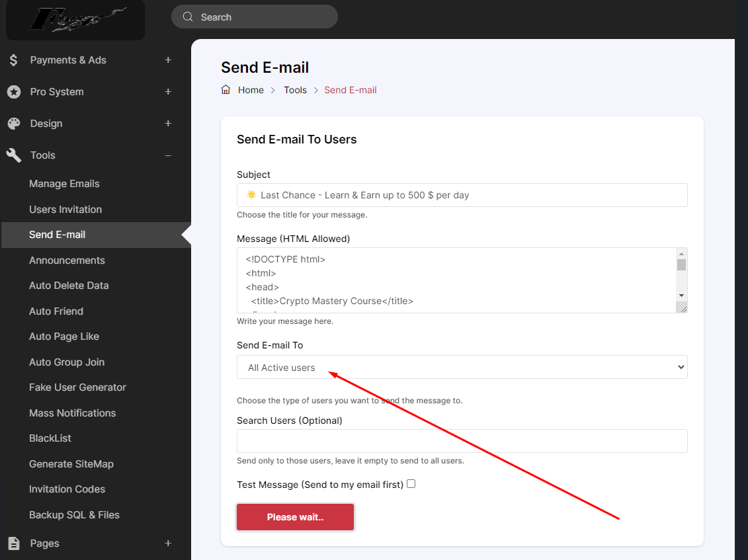The width and height of the screenshot is (748, 560).
Task: Open Backup SQL & Files
Action: (74, 514)
